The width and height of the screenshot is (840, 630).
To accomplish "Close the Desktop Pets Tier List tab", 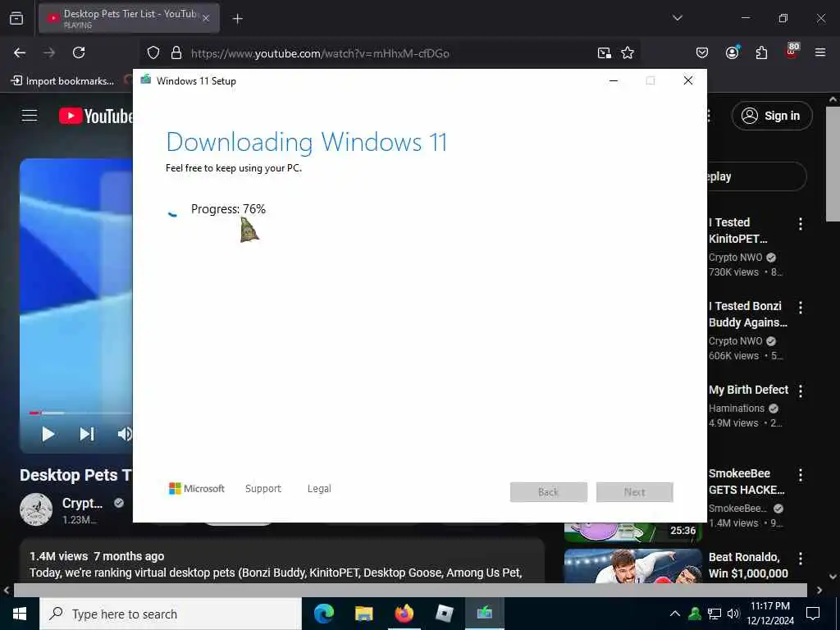I will click(206, 18).
